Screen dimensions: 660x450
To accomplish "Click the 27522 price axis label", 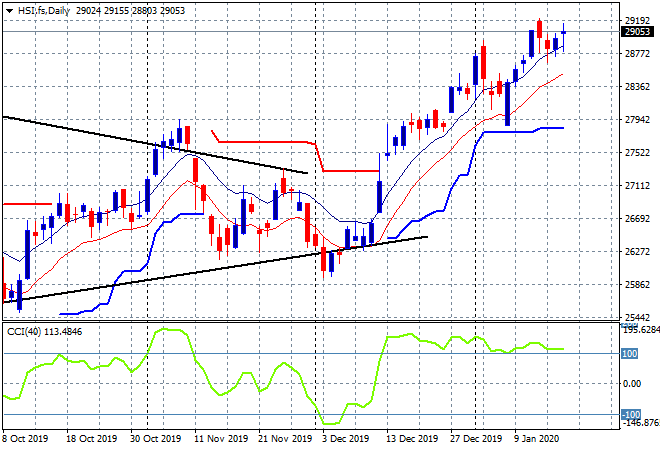I will coord(637,152).
